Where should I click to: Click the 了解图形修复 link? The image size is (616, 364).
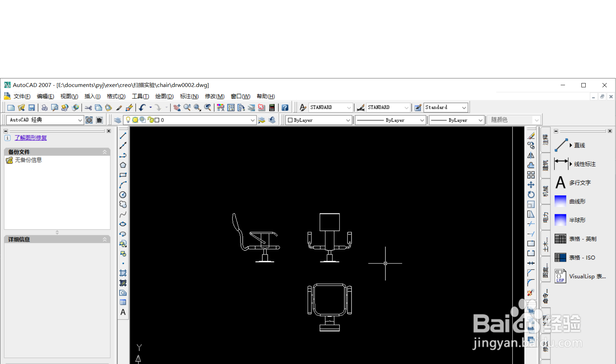point(31,138)
